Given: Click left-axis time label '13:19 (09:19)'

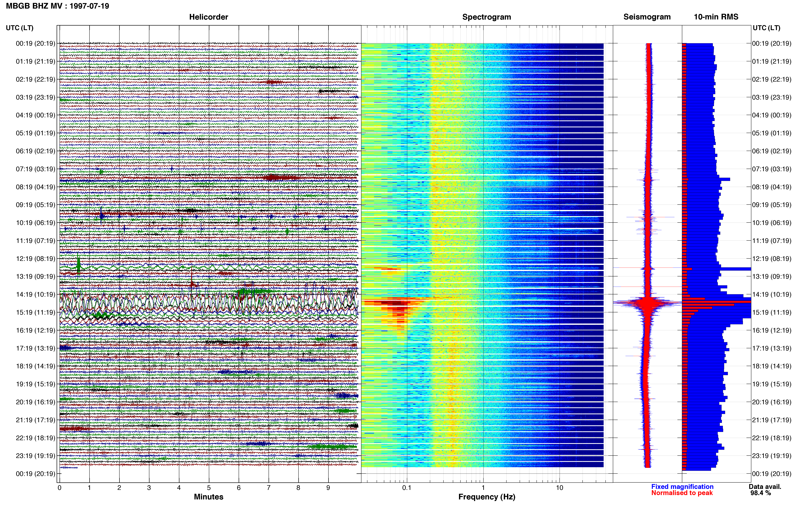Looking at the screenshot, I should (x=36, y=277).
